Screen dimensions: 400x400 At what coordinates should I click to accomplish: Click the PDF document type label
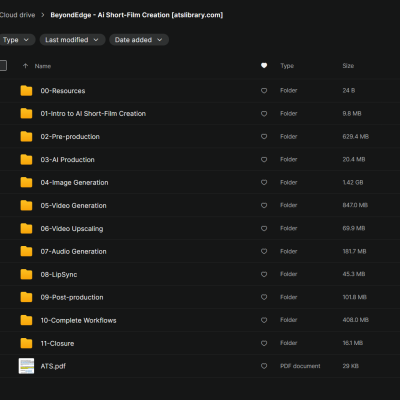point(300,366)
